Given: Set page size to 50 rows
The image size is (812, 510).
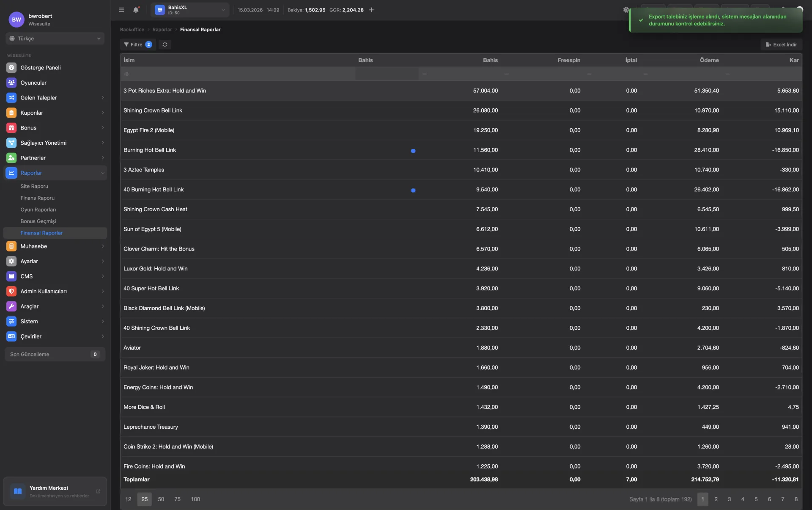Looking at the screenshot, I should tap(161, 499).
